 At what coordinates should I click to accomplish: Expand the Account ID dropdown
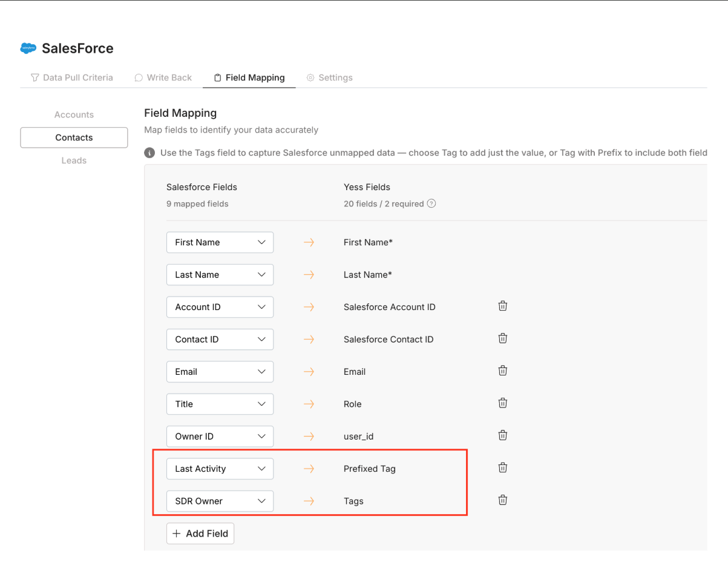220,307
